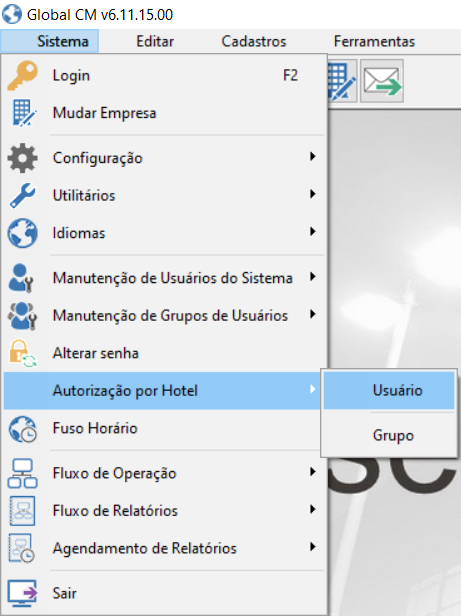Click the report icon beside Fluxo de Relatórios
This screenshot has width=461, height=616.
22,511
